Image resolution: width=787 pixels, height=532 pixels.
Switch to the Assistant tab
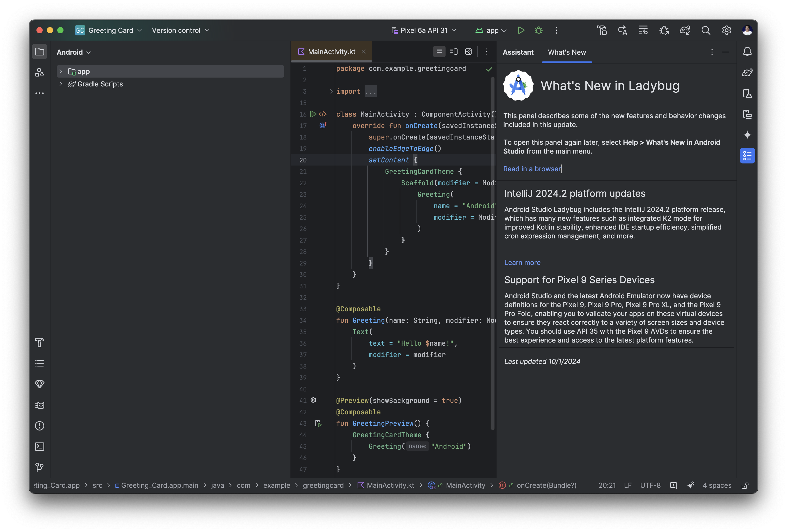click(x=518, y=52)
